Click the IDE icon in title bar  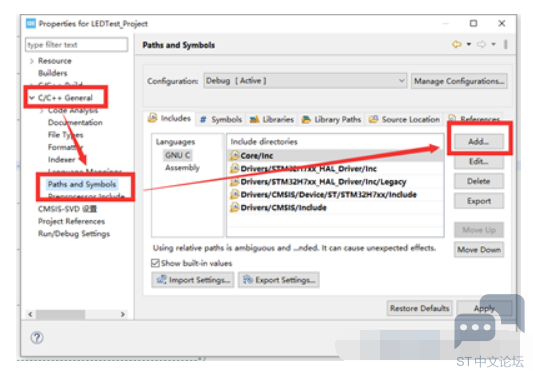click(31, 23)
